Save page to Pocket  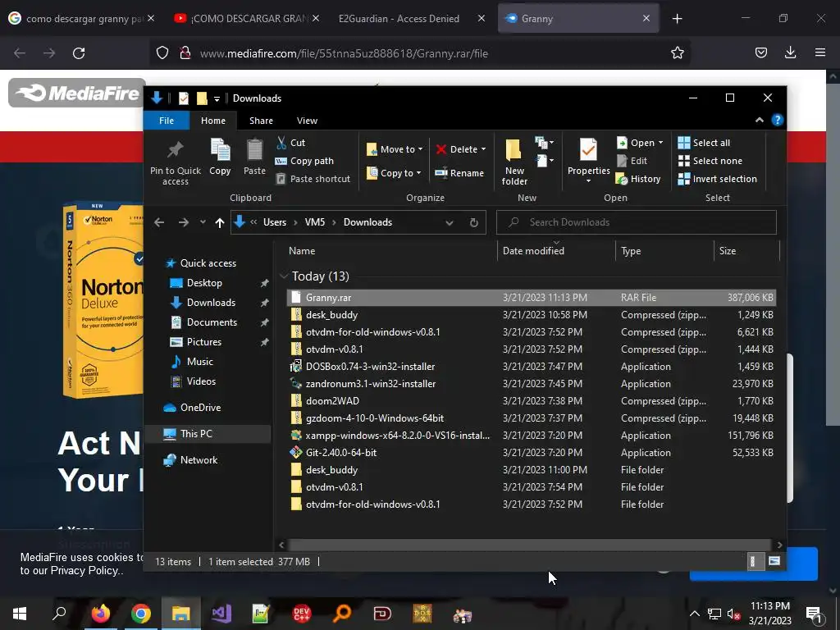pos(761,52)
